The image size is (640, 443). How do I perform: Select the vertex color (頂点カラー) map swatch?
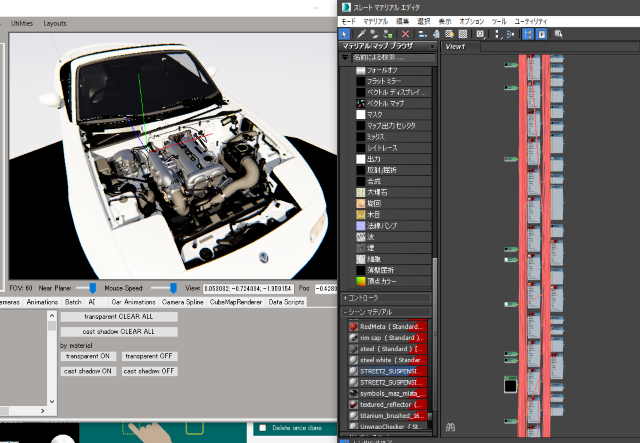361,284
